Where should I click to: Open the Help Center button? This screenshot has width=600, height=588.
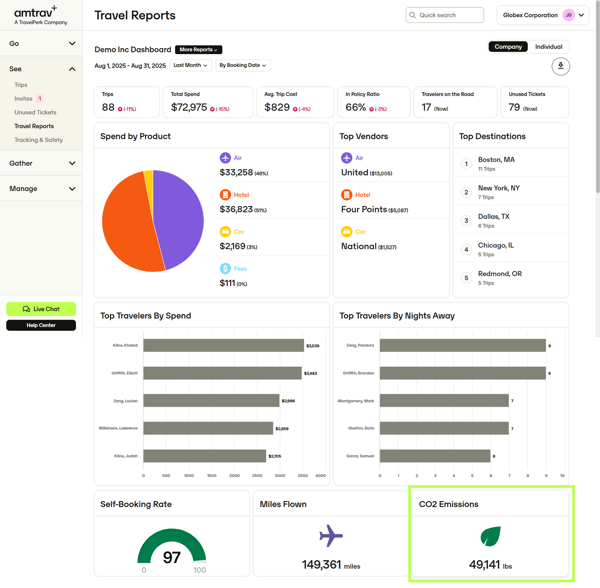(x=41, y=325)
